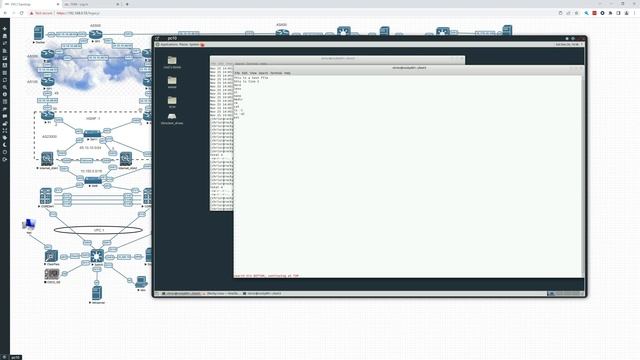Open Places menu in pc10 desktop panel
Image resolution: width=640 pixels, height=360 pixels.
(x=183, y=44)
